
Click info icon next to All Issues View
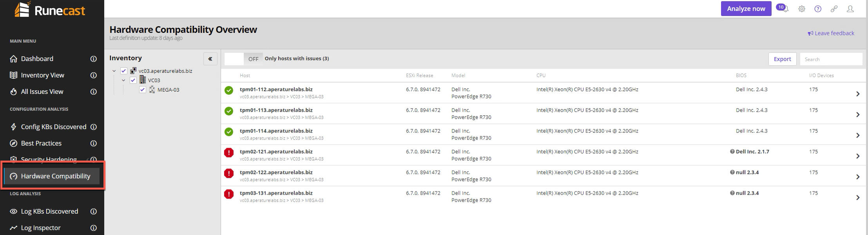click(94, 92)
